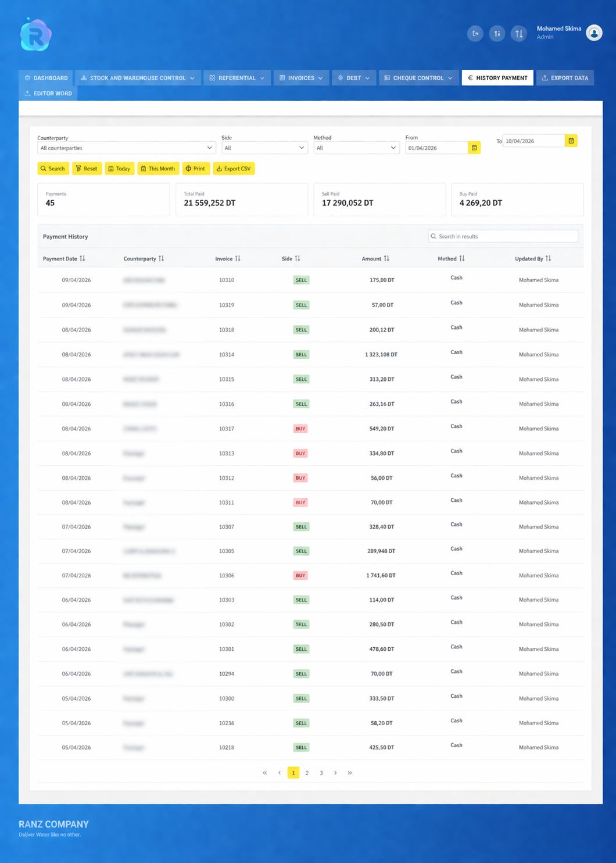Select the Search icon button to run filters
616x863 pixels.
(45, 169)
